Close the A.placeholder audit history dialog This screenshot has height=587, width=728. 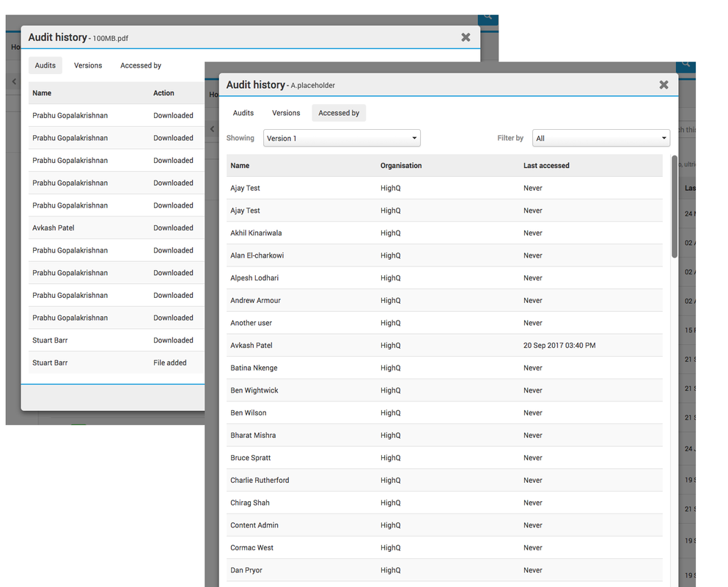(663, 85)
